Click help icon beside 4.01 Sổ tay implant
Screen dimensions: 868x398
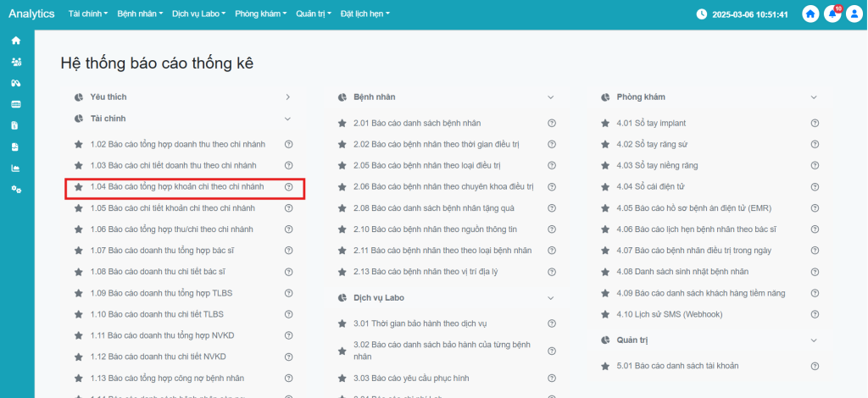tap(815, 123)
